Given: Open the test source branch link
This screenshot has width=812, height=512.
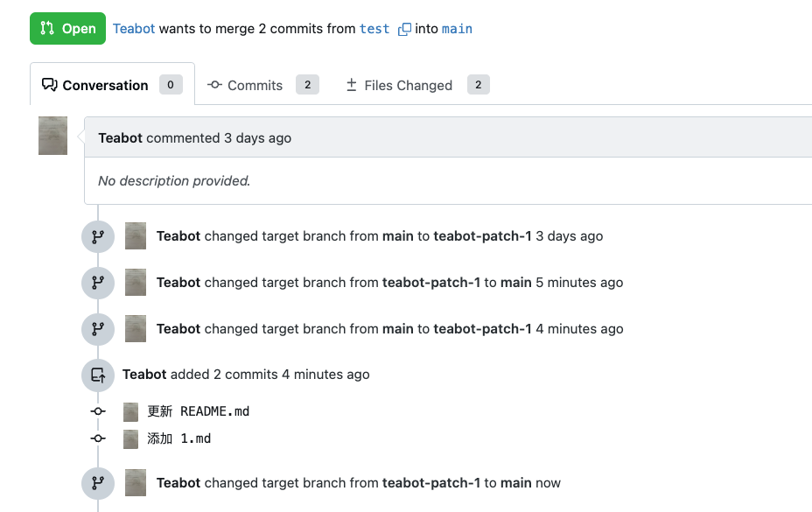Looking at the screenshot, I should click(x=374, y=29).
